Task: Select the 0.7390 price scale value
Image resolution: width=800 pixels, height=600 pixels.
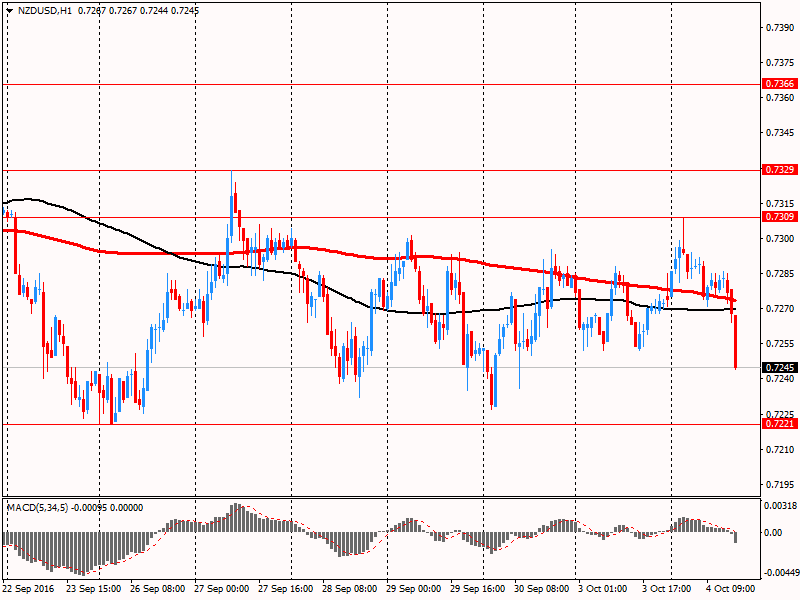Action: point(780,28)
